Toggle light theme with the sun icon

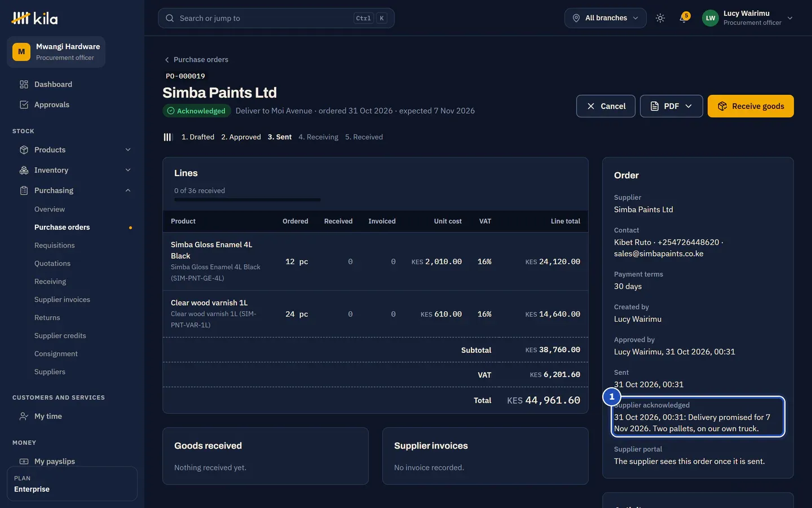click(660, 18)
